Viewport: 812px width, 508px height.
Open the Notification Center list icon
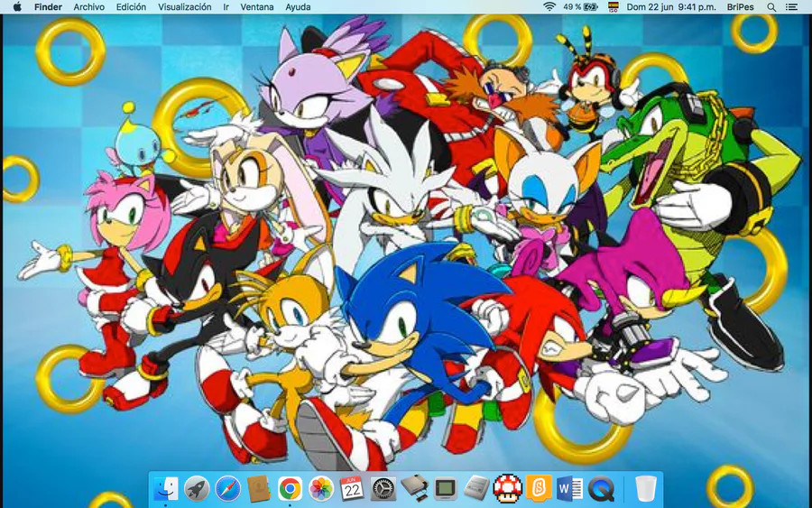[791, 6]
